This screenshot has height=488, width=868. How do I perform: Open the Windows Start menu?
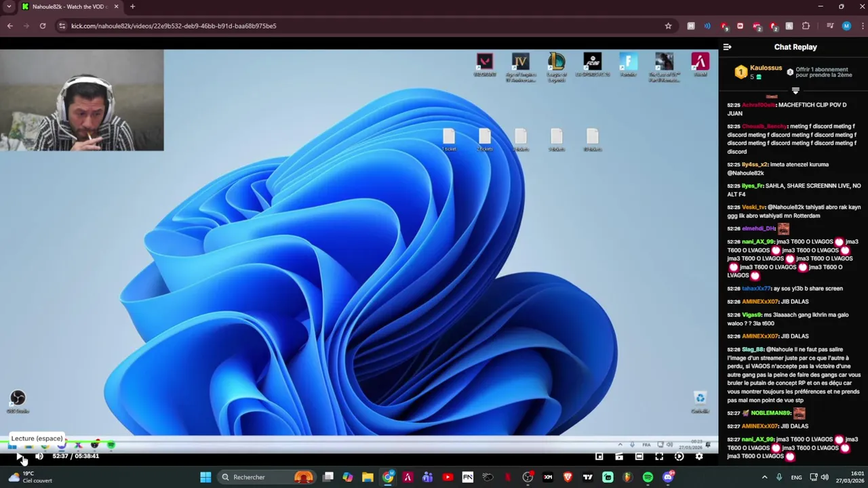[x=205, y=477]
